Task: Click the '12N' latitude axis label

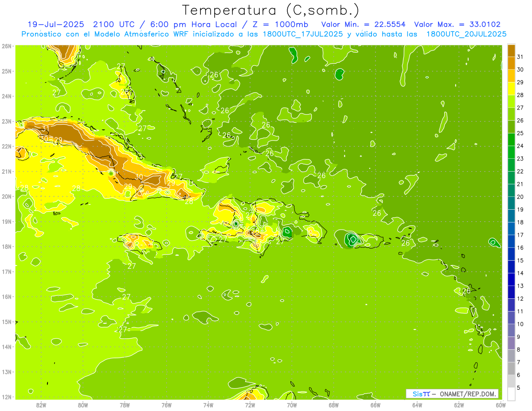Action: [6, 397]
